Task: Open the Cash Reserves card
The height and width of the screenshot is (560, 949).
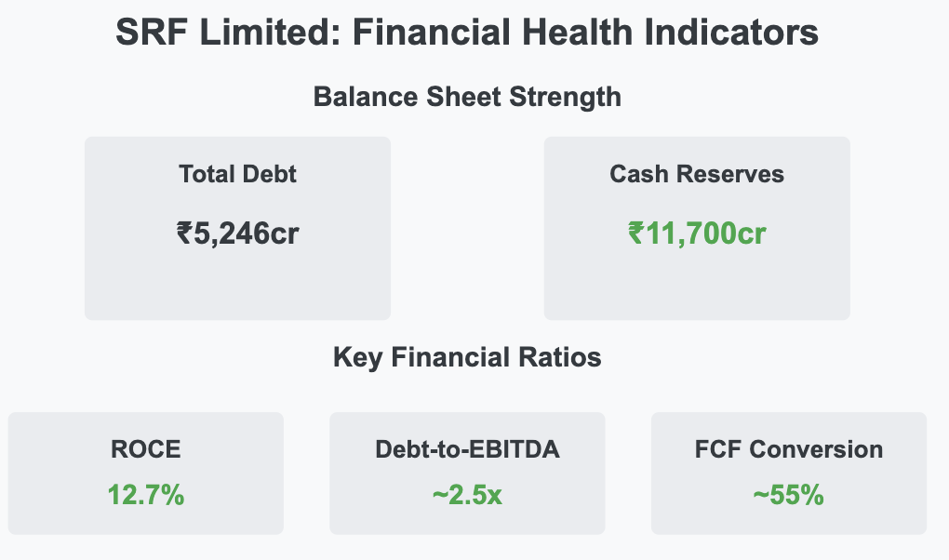Action: coord(697,228)
